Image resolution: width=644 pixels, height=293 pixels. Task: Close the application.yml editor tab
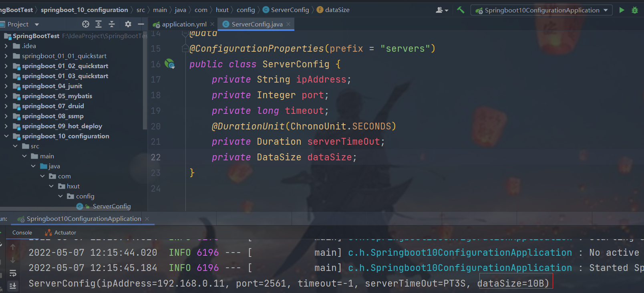coord(212,24)
